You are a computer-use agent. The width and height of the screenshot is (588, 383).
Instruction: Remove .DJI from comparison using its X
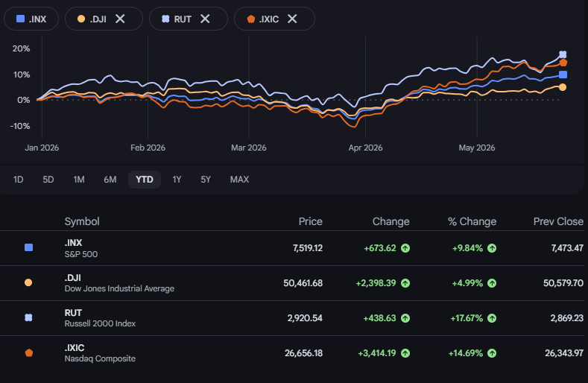(x=120, y=19)
